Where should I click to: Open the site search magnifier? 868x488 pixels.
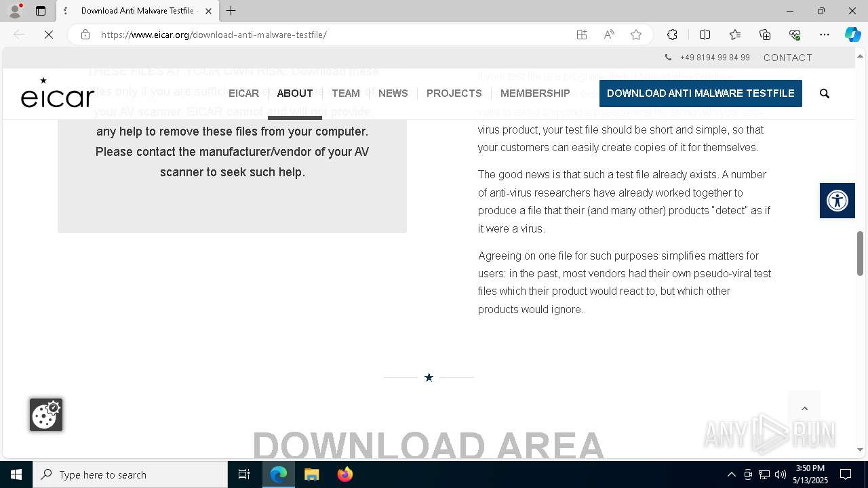coord(825,94)
